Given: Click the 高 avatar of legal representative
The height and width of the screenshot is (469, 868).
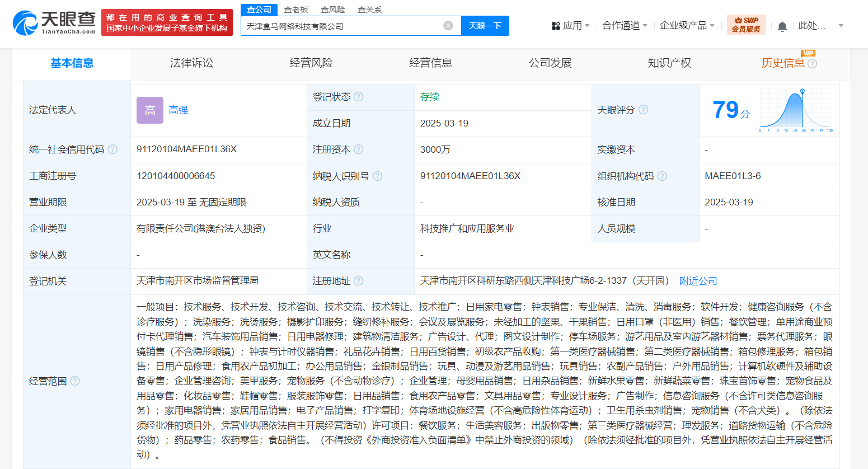Looking at the screenshot, I should point(149,110).
